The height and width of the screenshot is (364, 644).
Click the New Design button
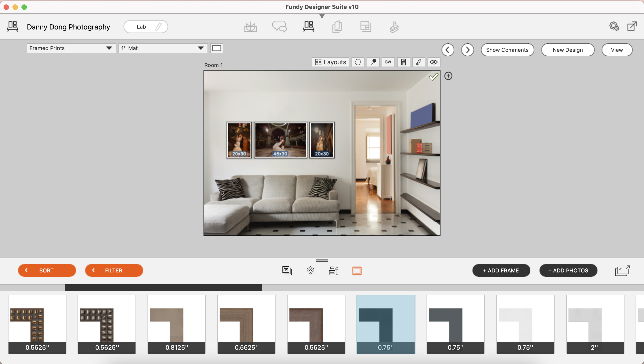[x=568, y=50]
